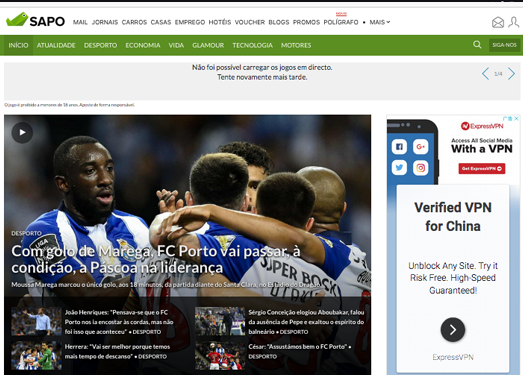Open the João Henriques article thumbnail
Screen dimensions: 523x375
pos(36,321)
